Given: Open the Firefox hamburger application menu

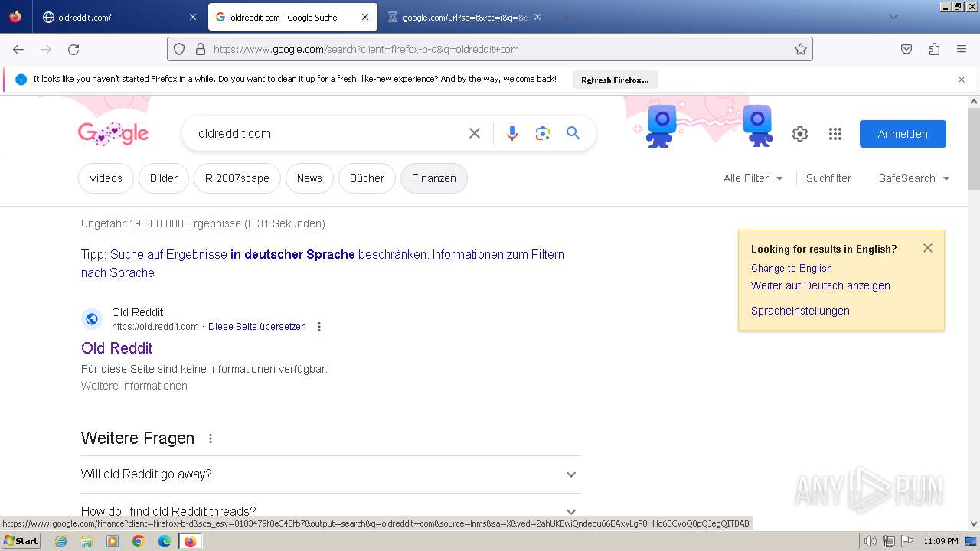Looking at the screenshot, I should click(x=962, y=49).
